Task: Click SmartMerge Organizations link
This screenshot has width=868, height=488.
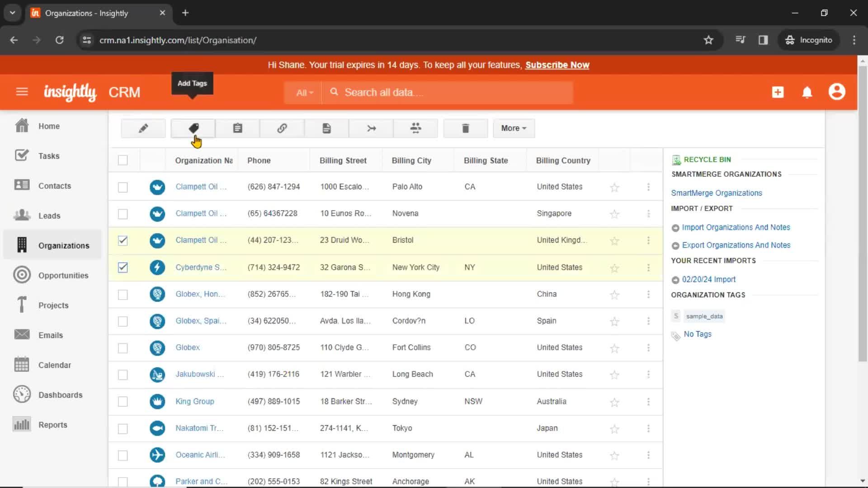Action: 717,193
